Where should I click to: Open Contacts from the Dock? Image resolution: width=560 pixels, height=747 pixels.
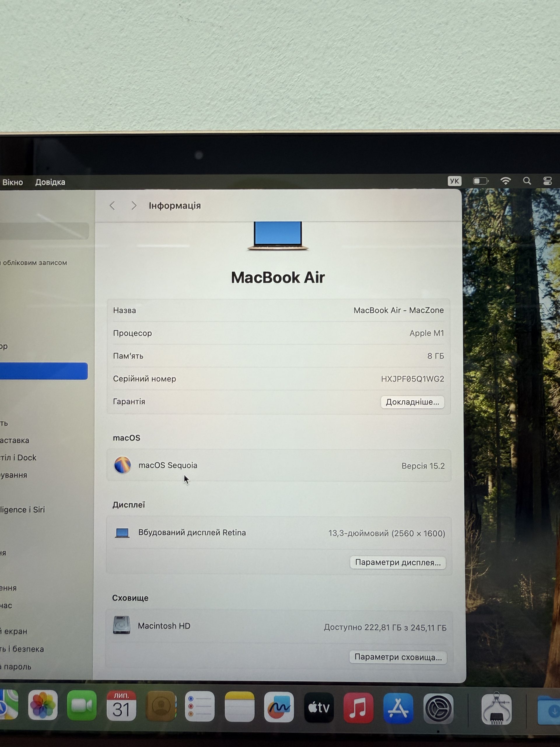[161, 706]
